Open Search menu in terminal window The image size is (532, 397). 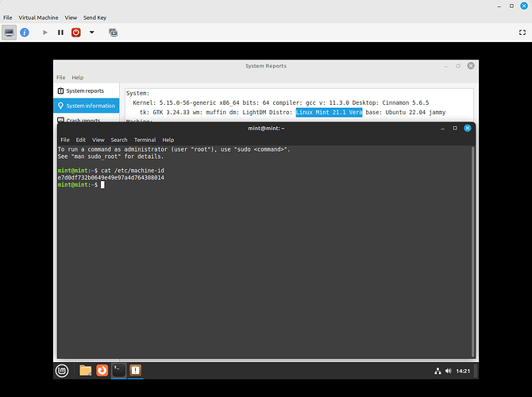click(119, 140)
